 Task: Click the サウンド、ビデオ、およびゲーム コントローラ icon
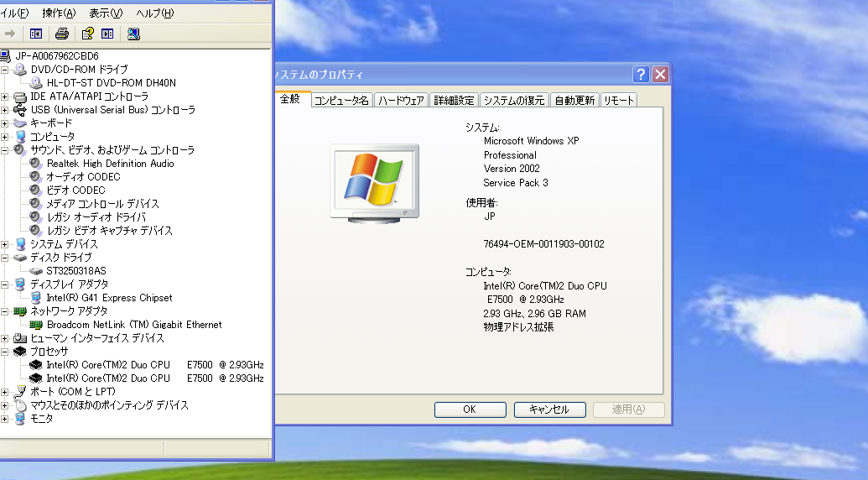click(x=20, y=150)
